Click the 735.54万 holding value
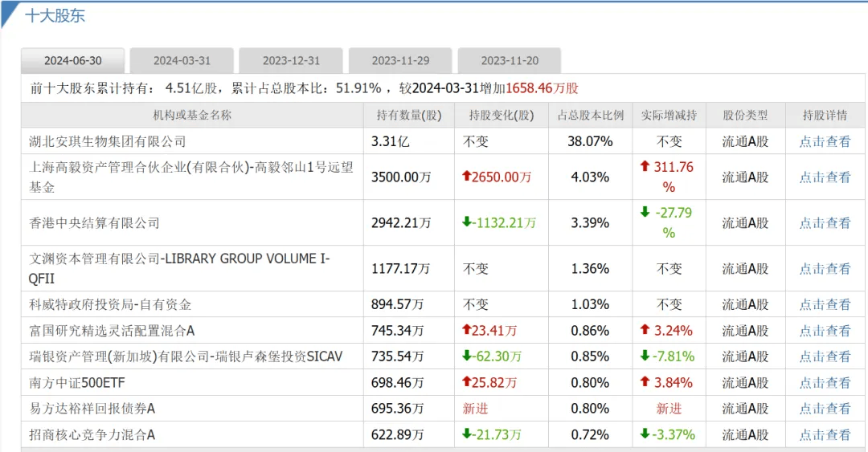Image resolution: width=868 pixels, height=452 pixels. (x=398, y=356)
